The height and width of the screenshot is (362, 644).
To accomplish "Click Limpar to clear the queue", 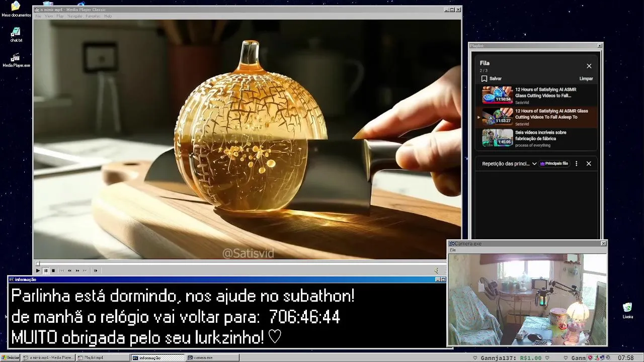I will pos(586,78).
